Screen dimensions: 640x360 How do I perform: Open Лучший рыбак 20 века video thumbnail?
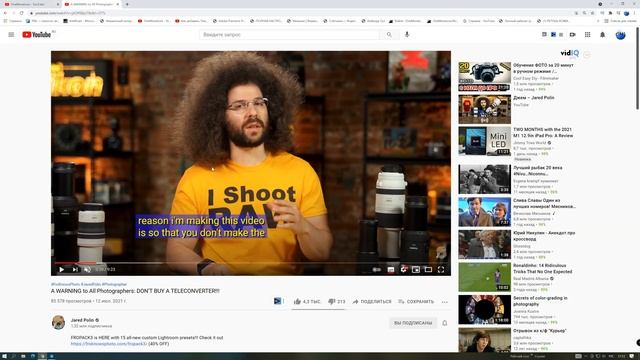pyautogui.click(x=484, y=179)
